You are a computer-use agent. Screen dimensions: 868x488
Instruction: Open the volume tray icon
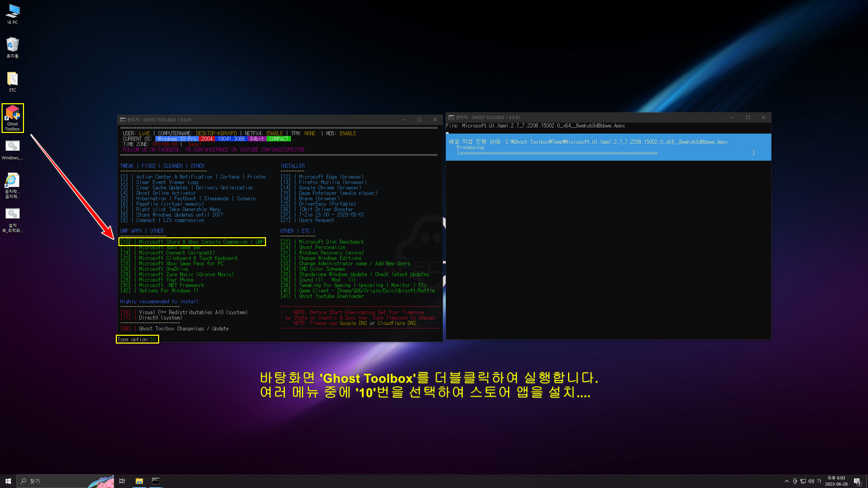pyautogui.click(x=811, y=481)
